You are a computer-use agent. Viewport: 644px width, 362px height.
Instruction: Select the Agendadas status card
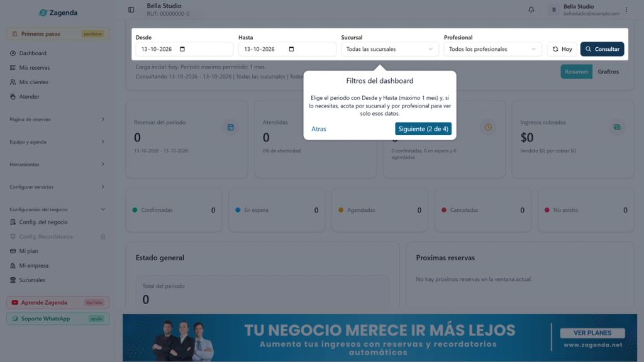(x=380, y=210)
